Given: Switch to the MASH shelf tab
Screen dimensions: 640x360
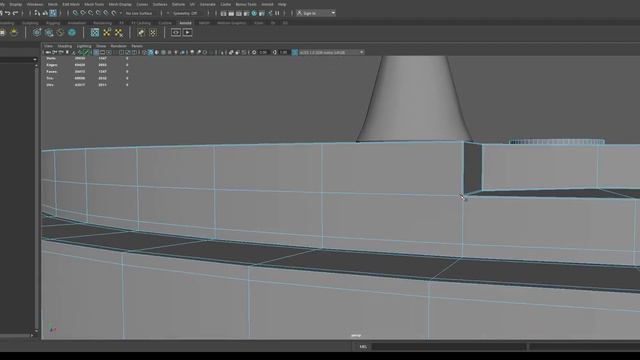Looking at the screenshot, I should (204, 23).
